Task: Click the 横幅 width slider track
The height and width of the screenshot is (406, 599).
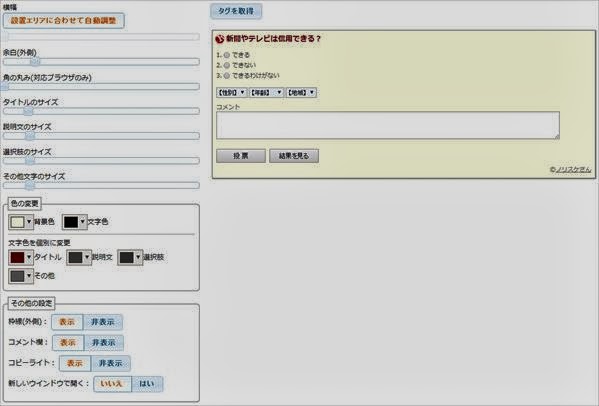Action: 101,37
